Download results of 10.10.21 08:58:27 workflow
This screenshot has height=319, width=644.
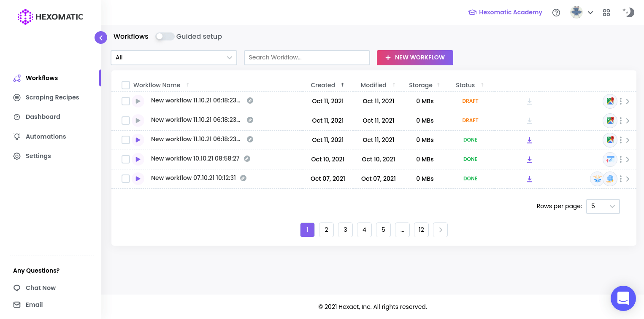(x=529, y=159)
